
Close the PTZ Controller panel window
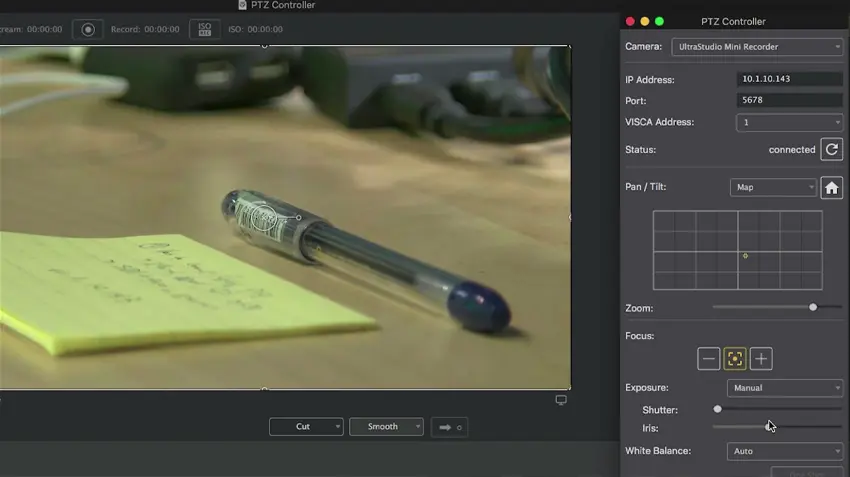tap(630, 21)
